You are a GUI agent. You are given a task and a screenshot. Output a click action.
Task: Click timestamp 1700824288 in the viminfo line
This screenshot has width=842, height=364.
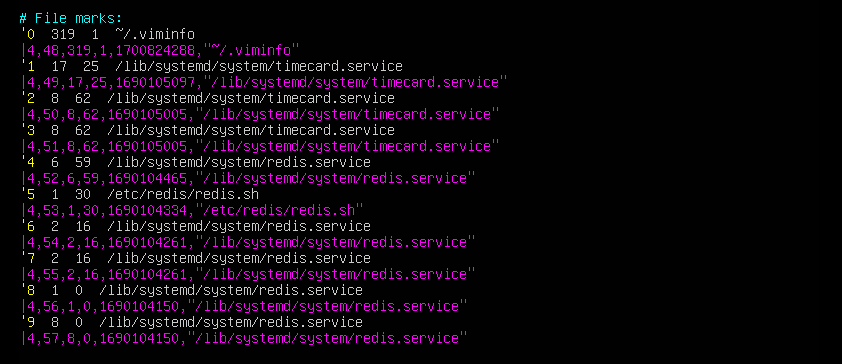(x=155, y=51)
